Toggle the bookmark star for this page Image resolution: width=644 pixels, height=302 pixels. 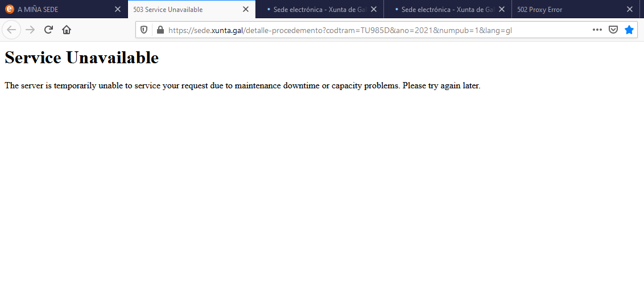(629, 30)
